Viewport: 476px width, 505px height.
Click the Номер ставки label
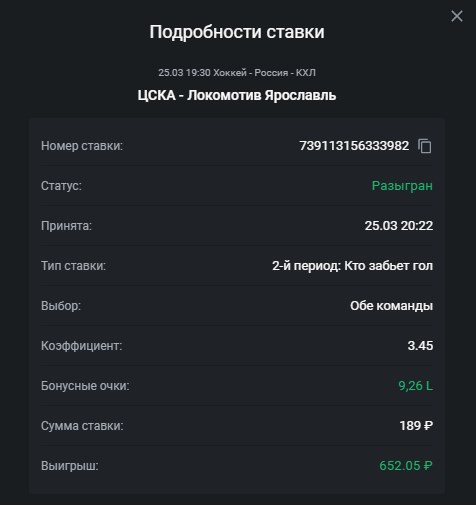point(82,146)
